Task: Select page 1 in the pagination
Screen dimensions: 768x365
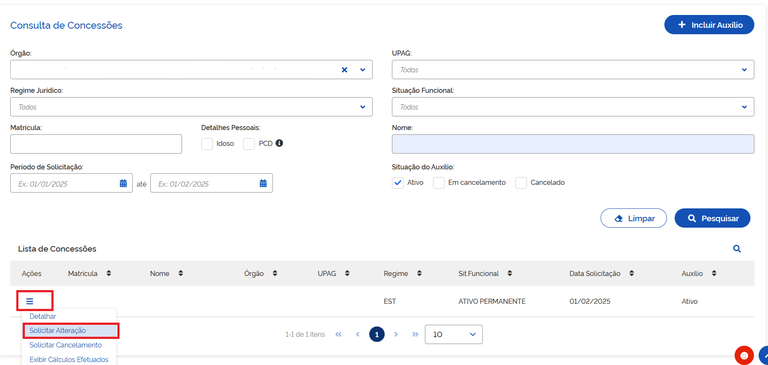Action: point(377,335)
